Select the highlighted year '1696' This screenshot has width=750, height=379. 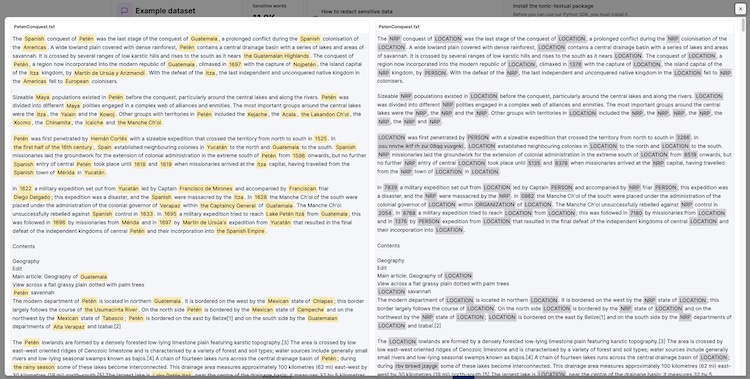[x=59, y=223]
